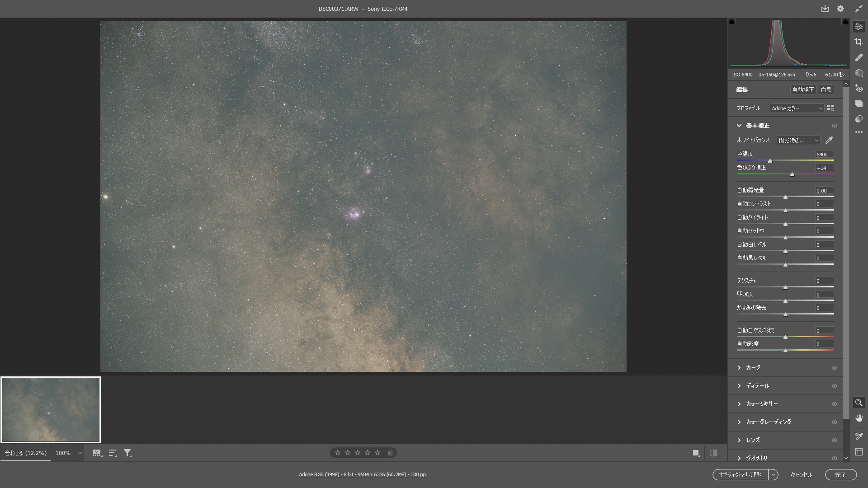Open the red-eye removal tool
Image resolution: width=868 pixels, height=488 pixels.
click(859, 89)
